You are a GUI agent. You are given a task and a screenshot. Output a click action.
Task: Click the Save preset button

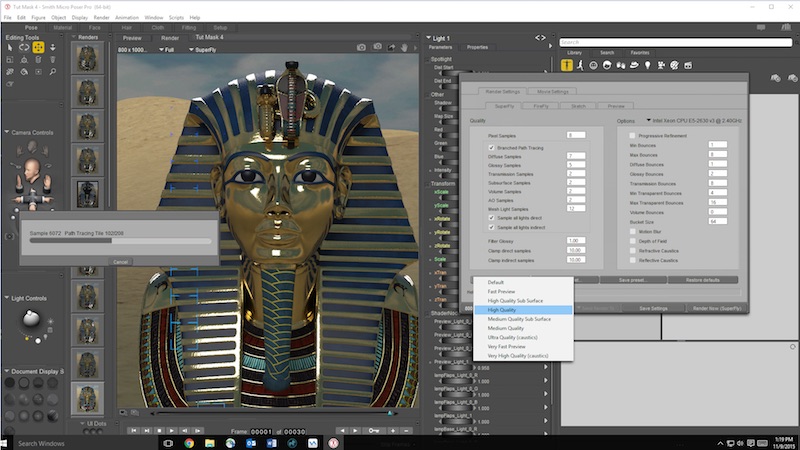pyautogui.click(x=633, y=280)
